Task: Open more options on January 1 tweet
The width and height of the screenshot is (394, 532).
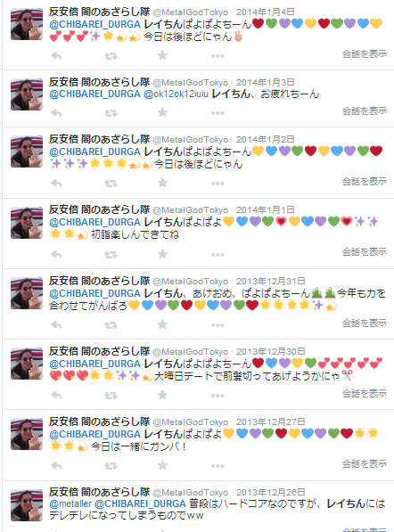Action: point(218,255)
